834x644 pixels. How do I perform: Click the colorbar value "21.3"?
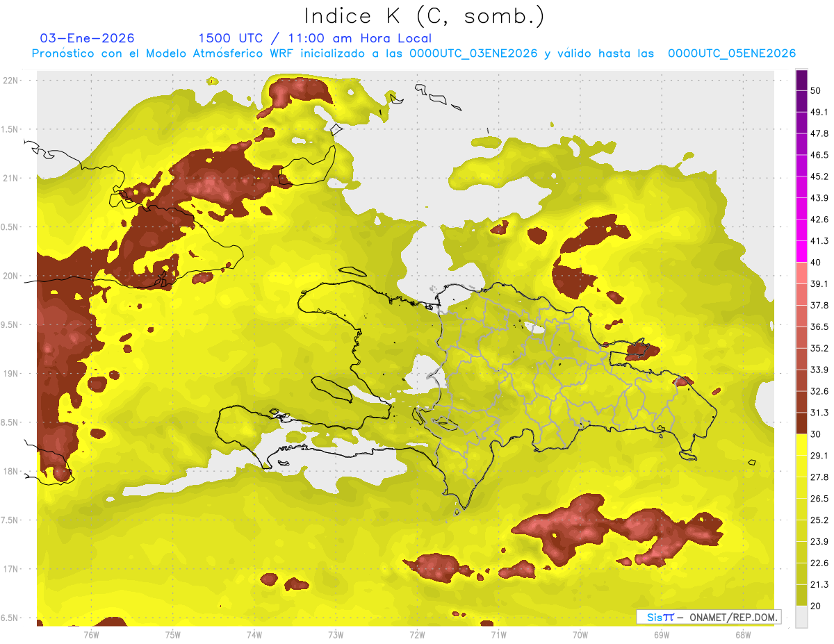tap(819, 584)
